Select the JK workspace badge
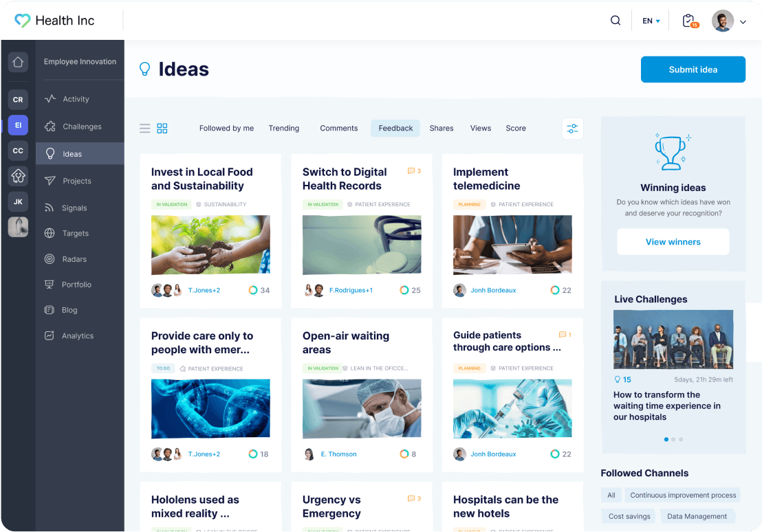This screenshot has width=762, height=532. (18, 201)
